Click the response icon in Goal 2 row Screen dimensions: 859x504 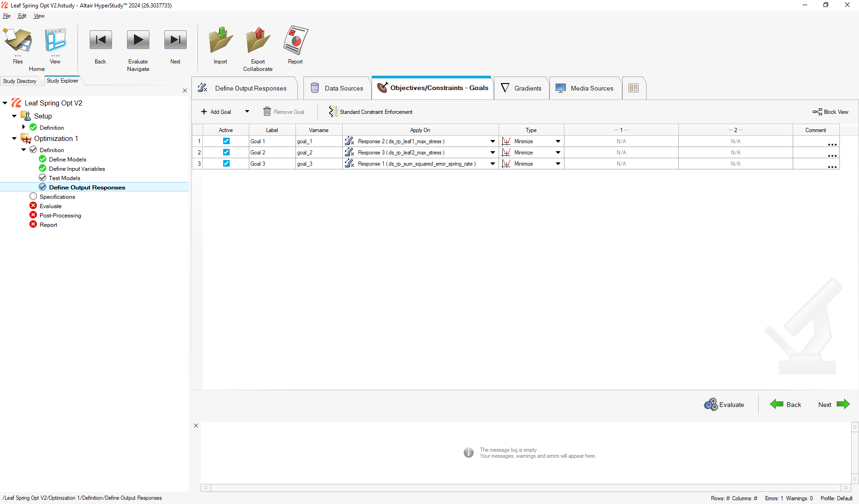[349, 152]
